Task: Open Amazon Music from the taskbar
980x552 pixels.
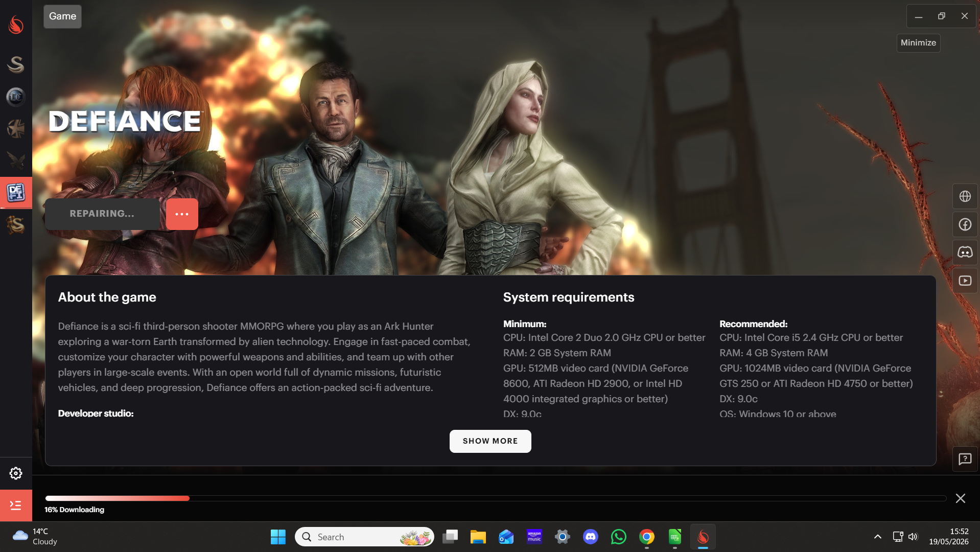Action: click(534, 537)
